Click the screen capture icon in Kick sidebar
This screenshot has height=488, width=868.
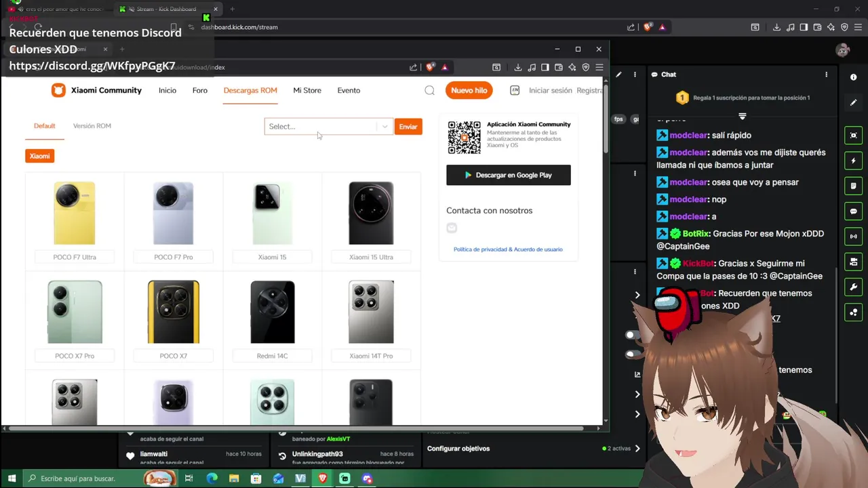pos(853,136)
